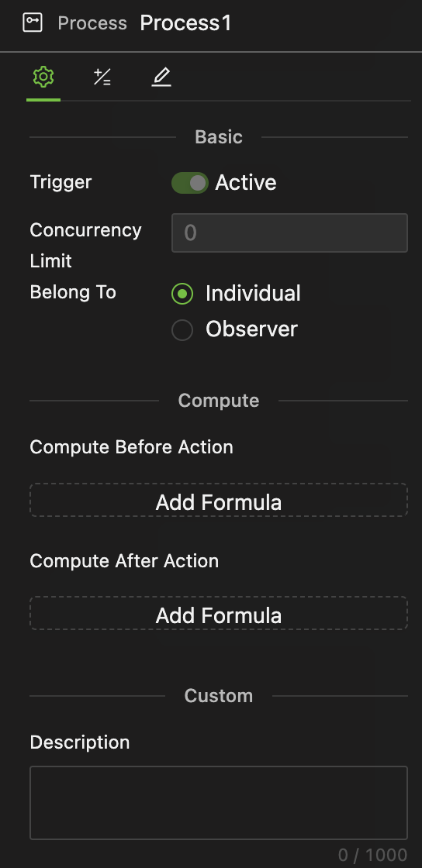The width and height of the screenshot is (422, 868).
Task: Click the Compute After Action label
Action: (x=124, y=561)
